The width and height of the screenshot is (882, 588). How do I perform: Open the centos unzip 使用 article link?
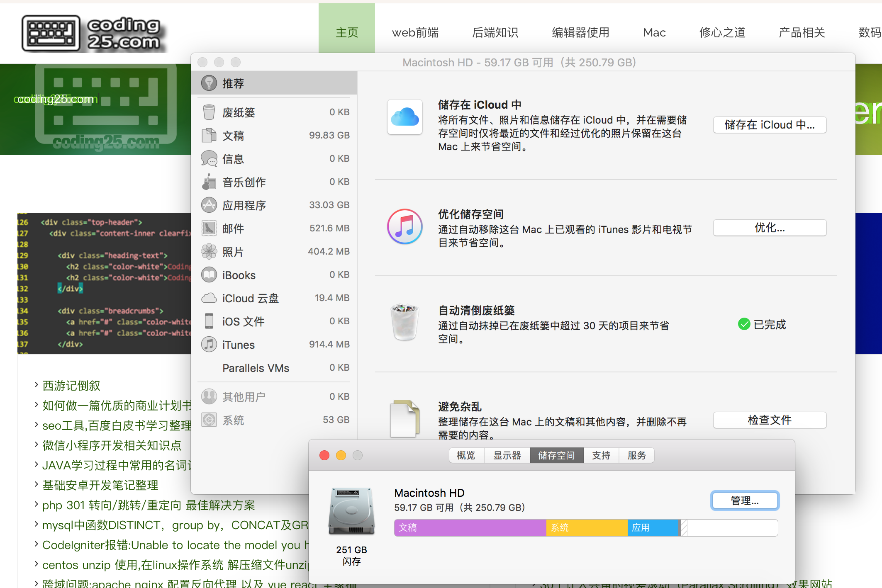175,565
